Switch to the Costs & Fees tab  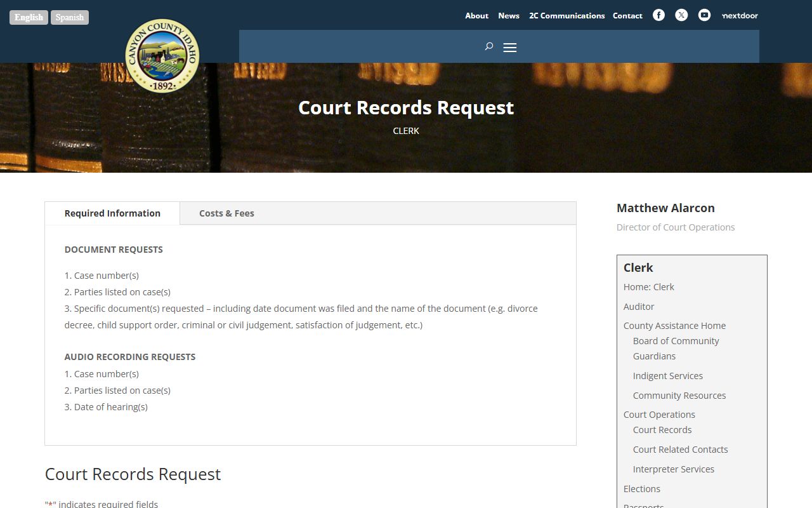coord(226,213)
